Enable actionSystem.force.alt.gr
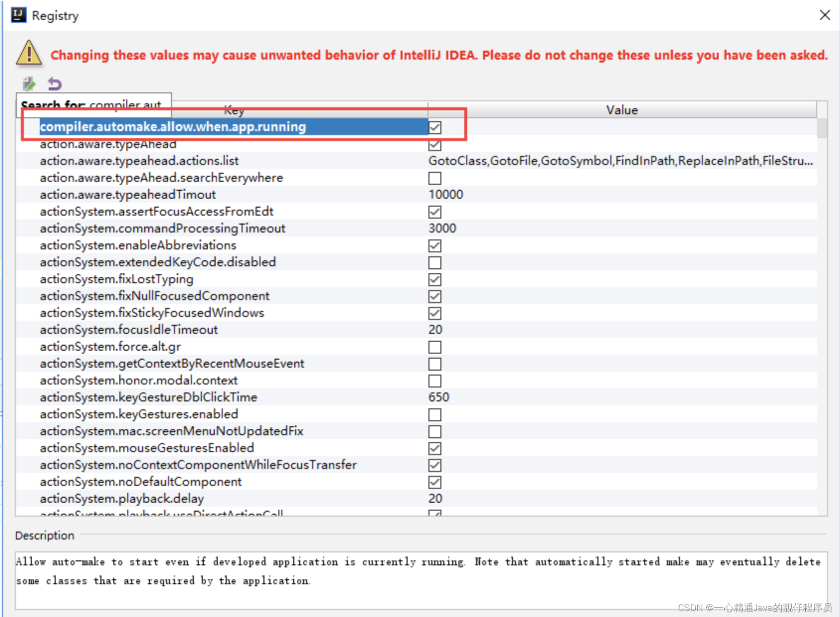 435,347
